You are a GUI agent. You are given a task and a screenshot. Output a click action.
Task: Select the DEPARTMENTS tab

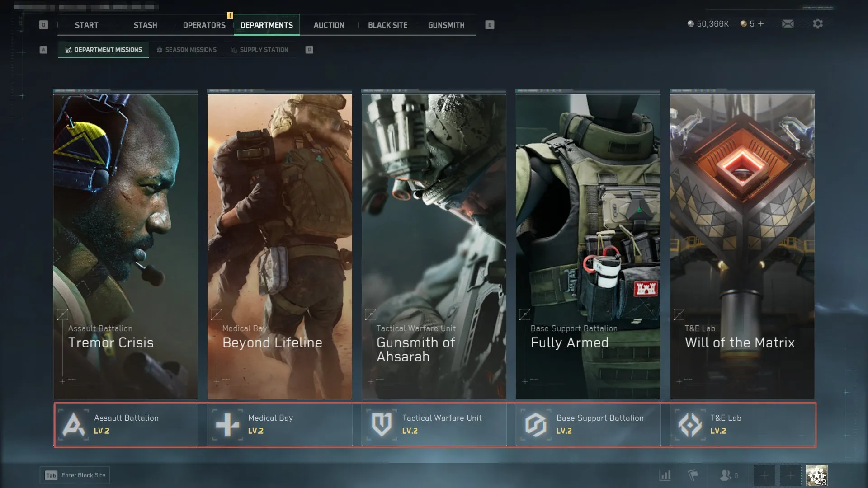(266, 25)
